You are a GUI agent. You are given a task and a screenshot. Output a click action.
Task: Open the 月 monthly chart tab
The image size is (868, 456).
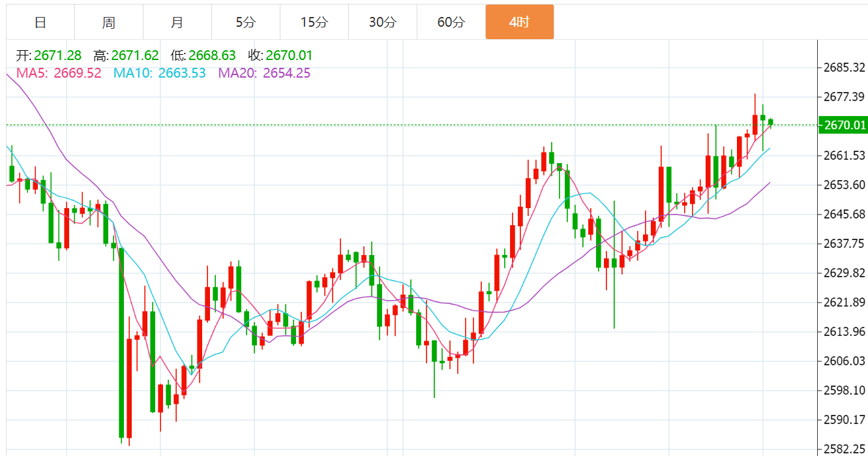pyautogui.click(x=177, y=22)
